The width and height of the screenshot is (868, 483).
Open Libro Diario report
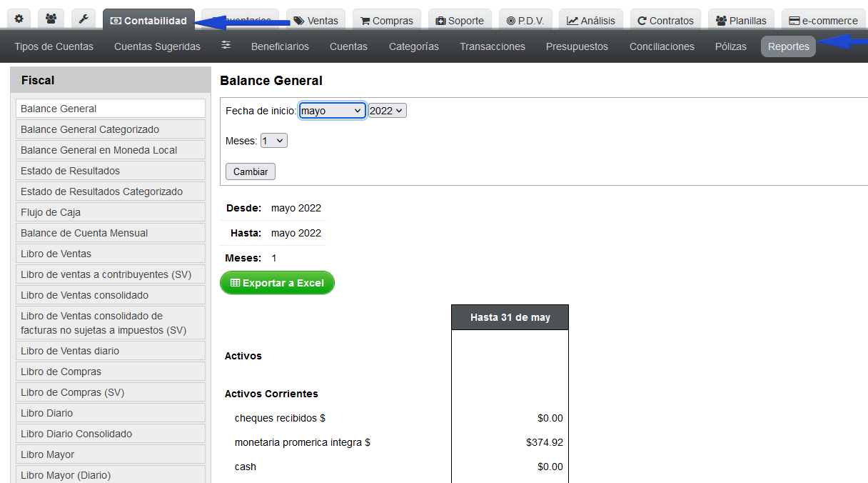pyautogui.click(x=111, y=413)
